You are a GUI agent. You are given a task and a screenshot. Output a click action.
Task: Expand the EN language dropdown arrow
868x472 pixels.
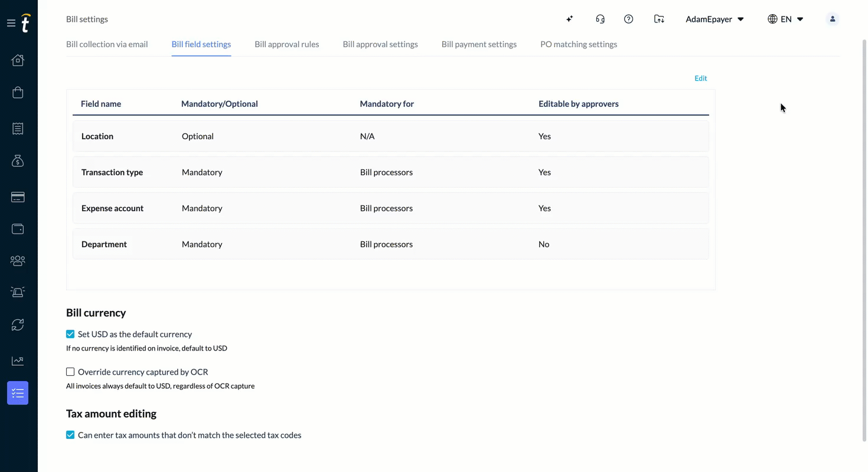pyautogui.click(x=800, y=19)
